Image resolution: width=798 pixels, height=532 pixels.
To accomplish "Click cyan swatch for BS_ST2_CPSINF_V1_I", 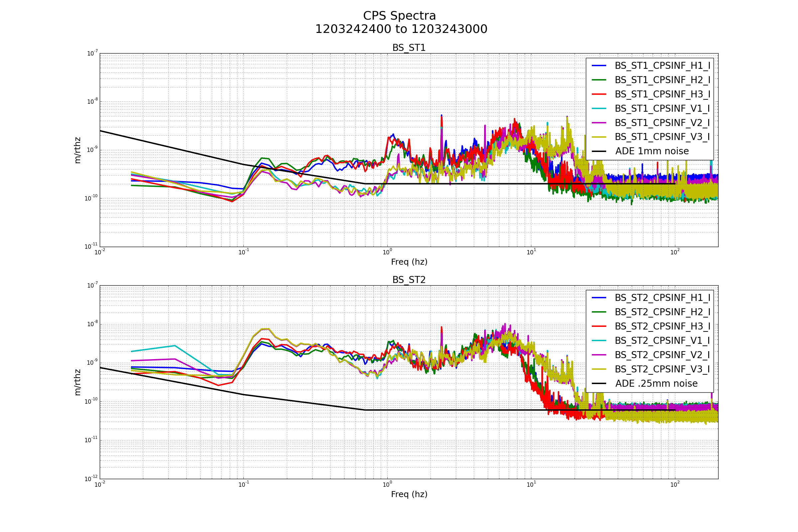I will coord(599,340).
